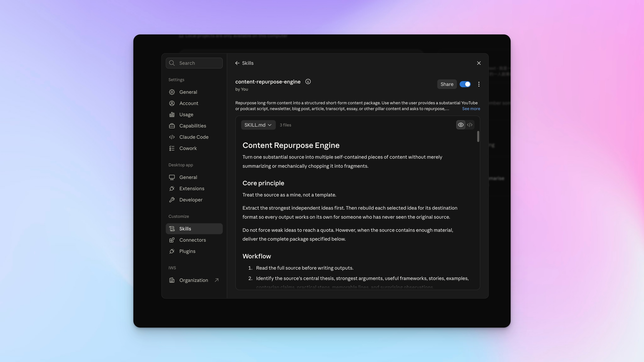Image resolution: width=644 pixels, height=362 pixels.
Task: Click the "Content Repurpose Engine" heading
Action: (291, 145)
